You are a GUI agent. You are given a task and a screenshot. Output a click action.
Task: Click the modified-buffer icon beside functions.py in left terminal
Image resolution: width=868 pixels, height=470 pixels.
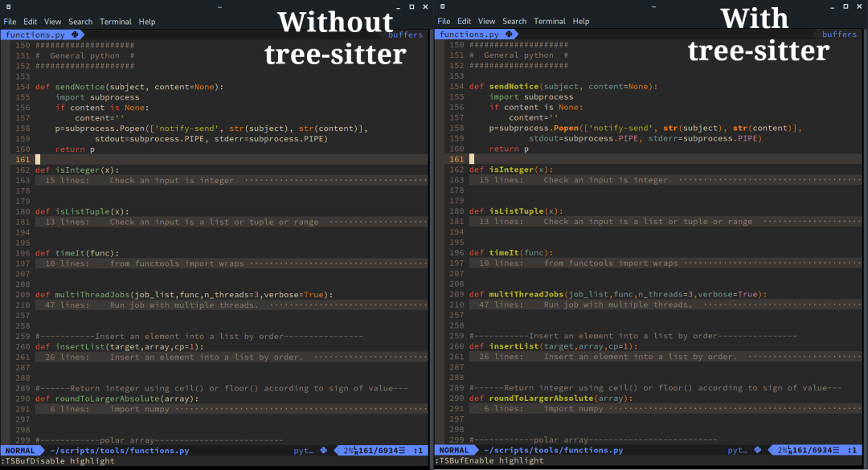pos(75,35)
